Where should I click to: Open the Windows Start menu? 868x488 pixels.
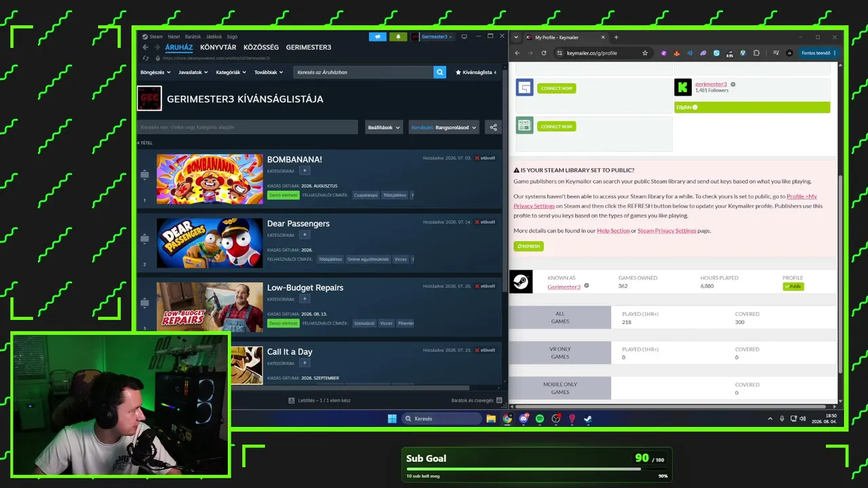point(392,419)
